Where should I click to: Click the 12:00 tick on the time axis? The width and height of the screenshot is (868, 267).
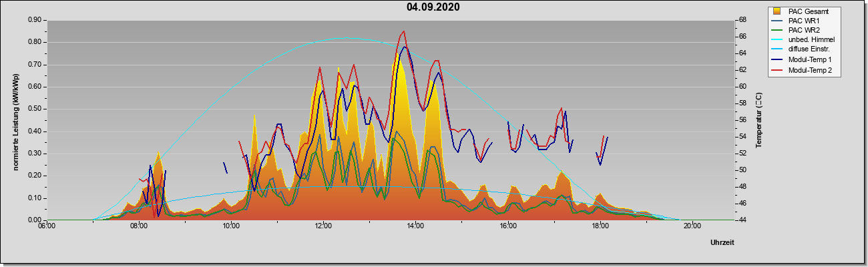tap(323, 226)
